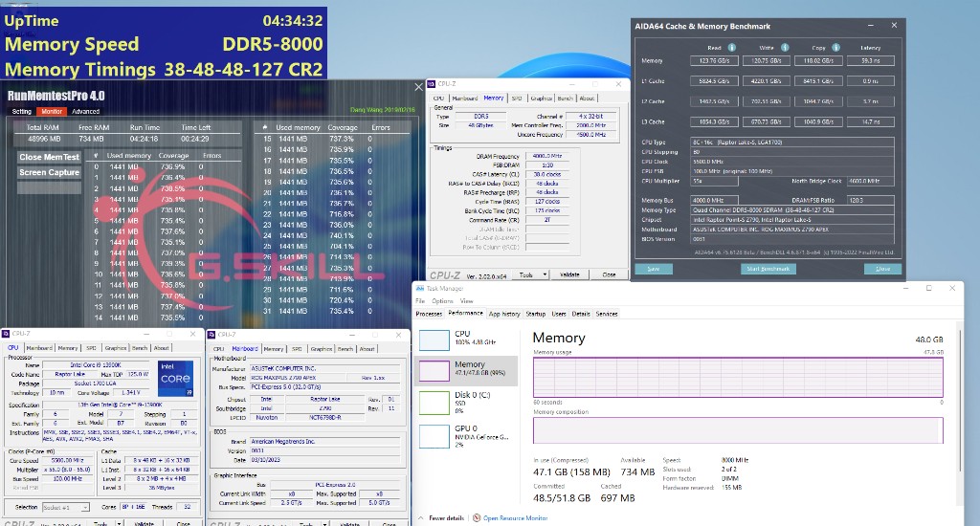Open Task Manager's Details tab
This screenshot has width=980, height=526.
pos(581,314)
